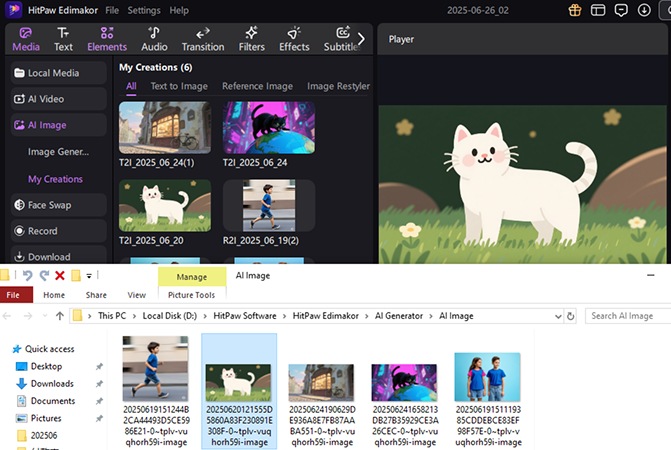Click the red Delete X icon in Explorer
The width and height of the screenshot is (671, 450).
[60, 275]
